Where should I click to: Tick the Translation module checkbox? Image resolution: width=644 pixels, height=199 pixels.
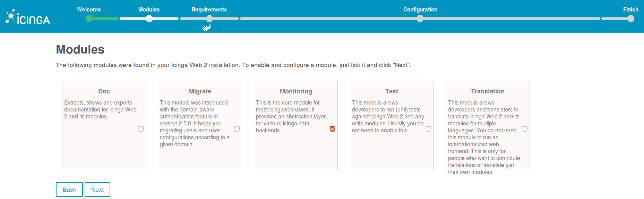click(x=525, y=129)
